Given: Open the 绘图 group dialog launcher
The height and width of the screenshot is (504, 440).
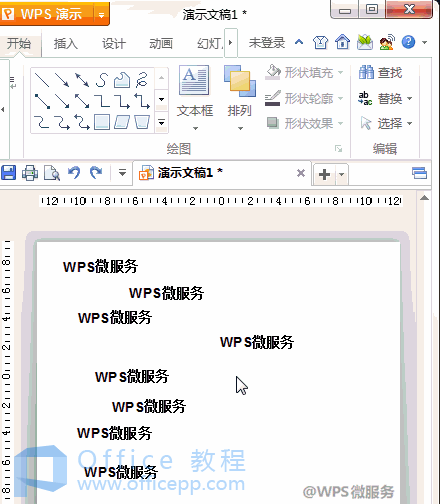Looking at the screenshot, I should coord(339,148).
